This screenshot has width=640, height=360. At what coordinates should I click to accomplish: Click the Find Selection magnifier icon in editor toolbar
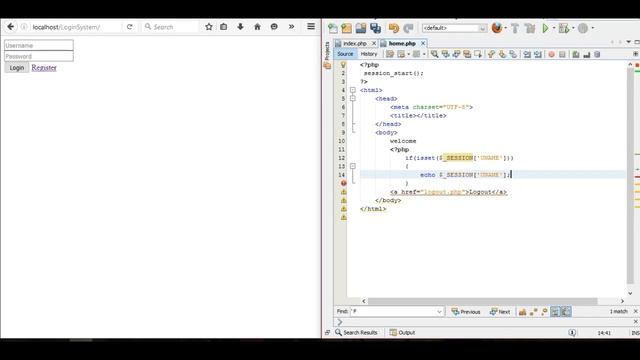[434, 54]
